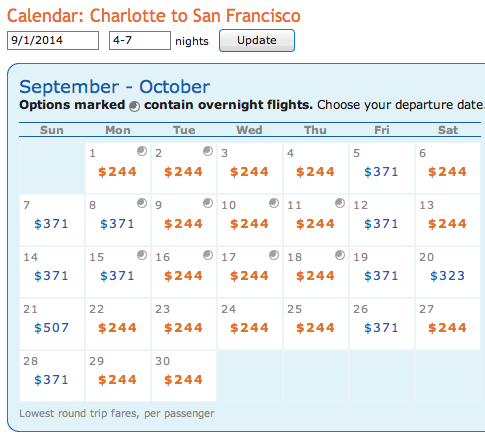Pick the $244 fare on September 30
This screenshot has height=438, width=485.
pyautogui.click(x=183, y=380)
